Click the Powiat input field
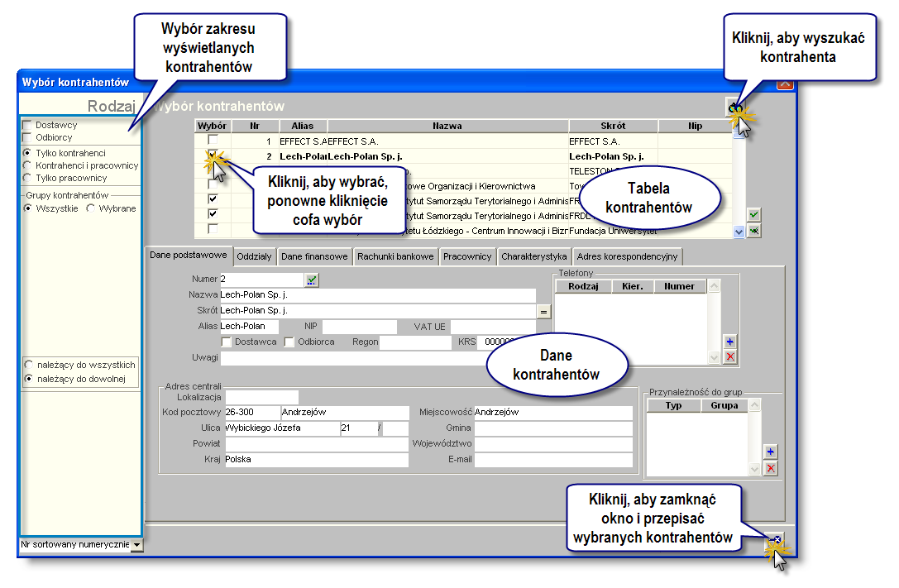Viewport: 899px width, 588px height. 317,443
